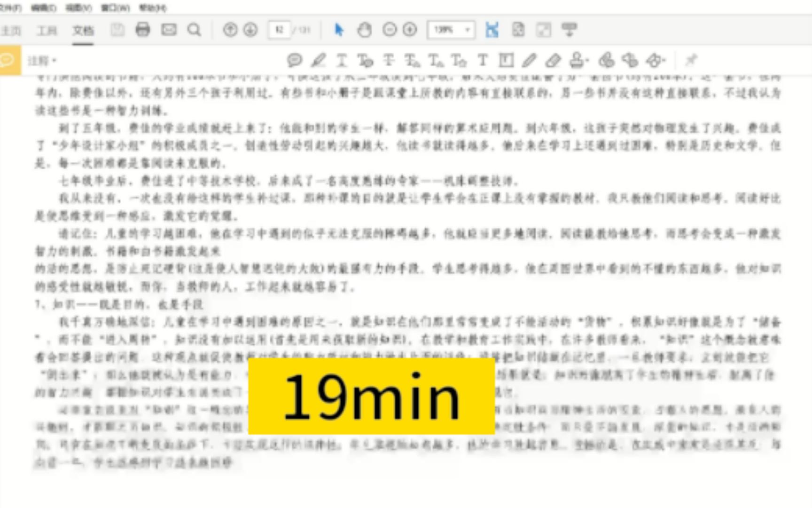Click the save file icon
Screen dimensions: 812x508
tap(117, 30)
